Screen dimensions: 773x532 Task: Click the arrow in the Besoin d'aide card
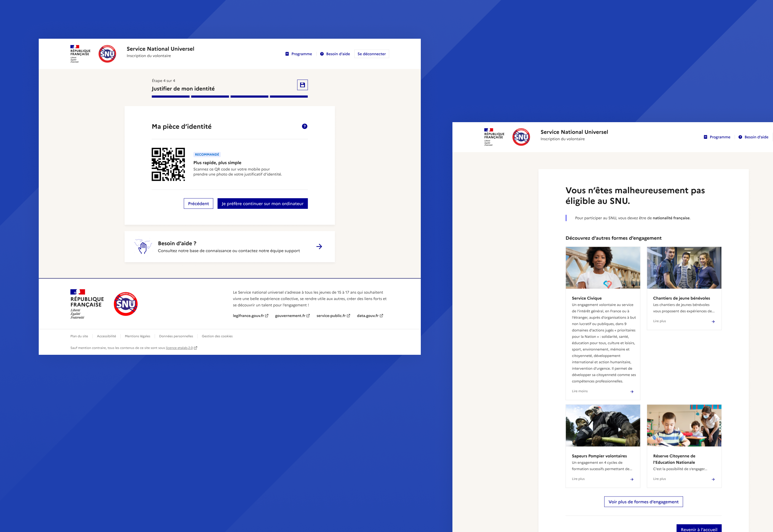(319, 246)
